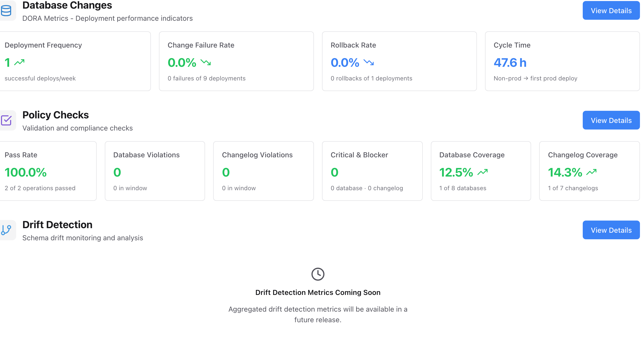The width and height of the screenshot is (644, 345).
Task: Select the Cycle Time metric card
Action: (562, 61)
